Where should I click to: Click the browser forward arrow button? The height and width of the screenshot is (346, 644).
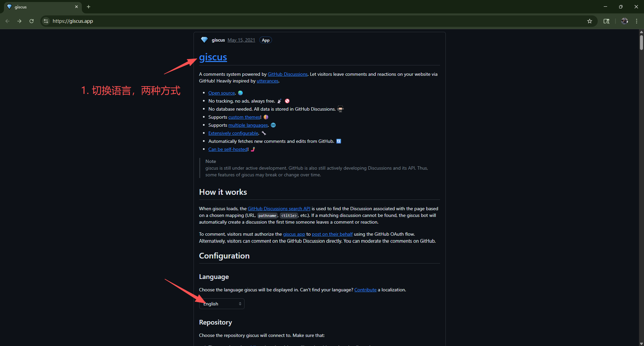[19, 21]
